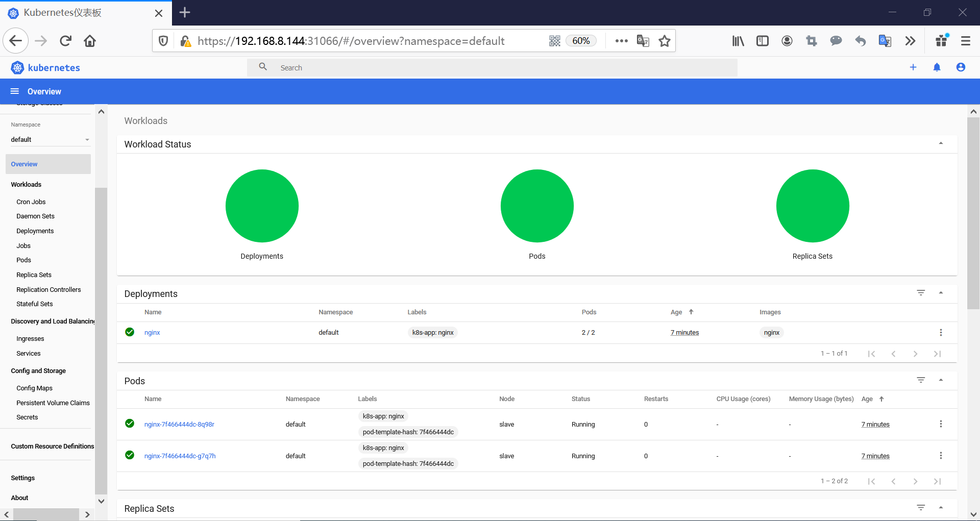The width and height of the screenshot is (980, 521).
Task: Open actions menu for pod g7q7h
Action: [941, 456]
